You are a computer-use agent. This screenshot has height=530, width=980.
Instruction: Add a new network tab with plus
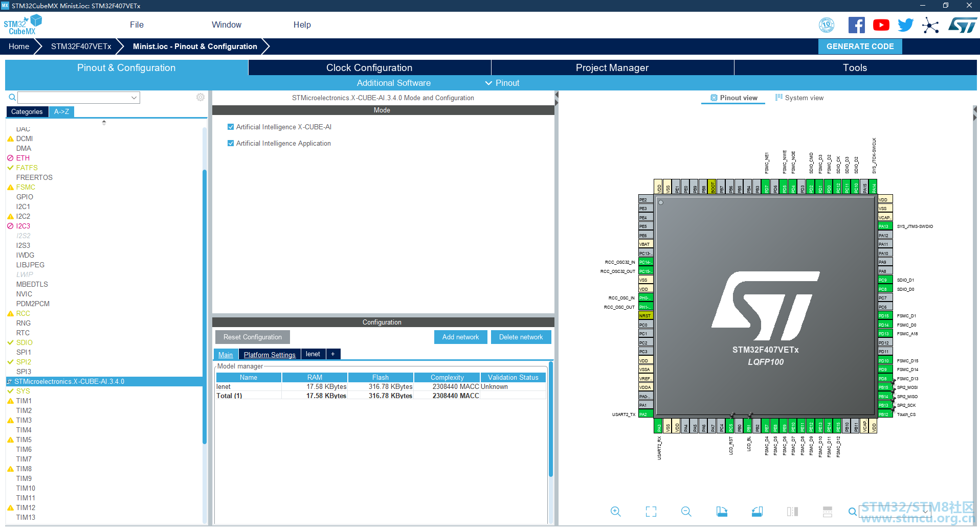333,354
